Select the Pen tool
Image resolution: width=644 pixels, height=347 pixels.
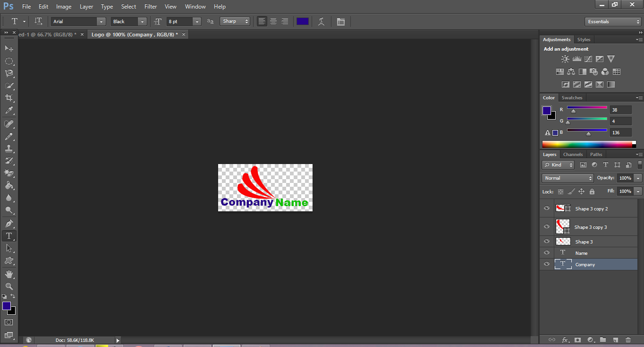coord(9,224)
